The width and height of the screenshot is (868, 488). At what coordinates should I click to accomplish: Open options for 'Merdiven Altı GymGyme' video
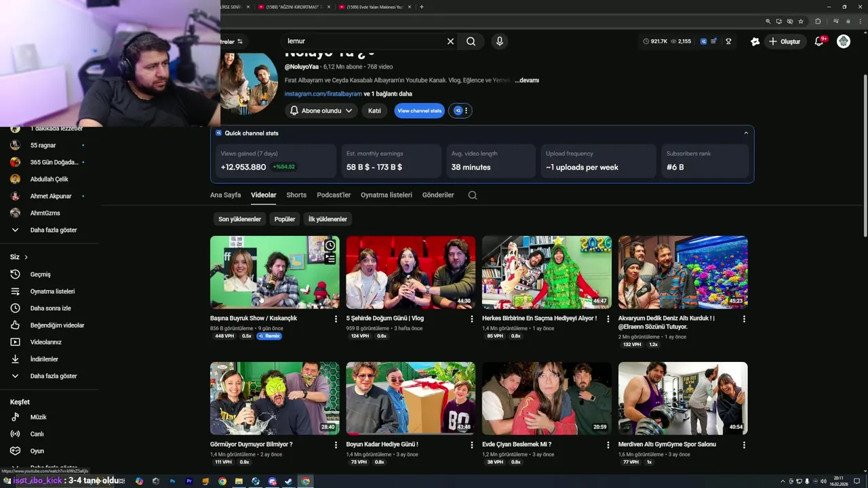pyautogui.click(x=744, y=445)
